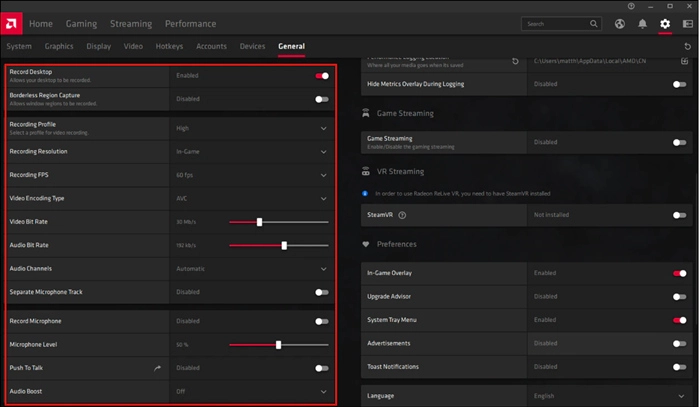The height and width of the screenshot is (407, 700).
Task: Open the Gaming menu
Action: click(x=81, y=23)
